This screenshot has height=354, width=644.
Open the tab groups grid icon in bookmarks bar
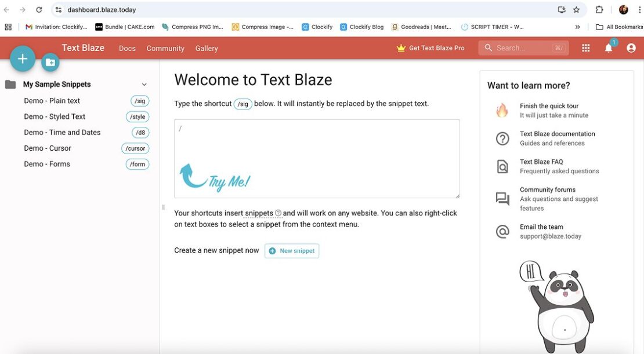click(x=8, y=27)
